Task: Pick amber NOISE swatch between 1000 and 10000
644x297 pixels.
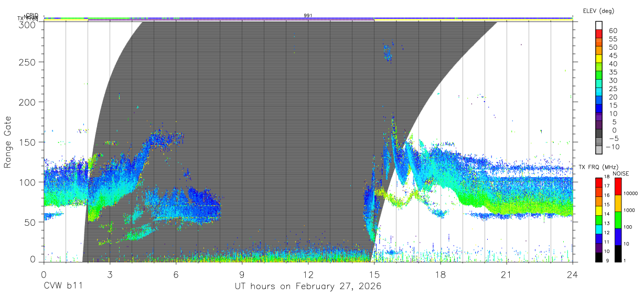Action: coord(617,203)
